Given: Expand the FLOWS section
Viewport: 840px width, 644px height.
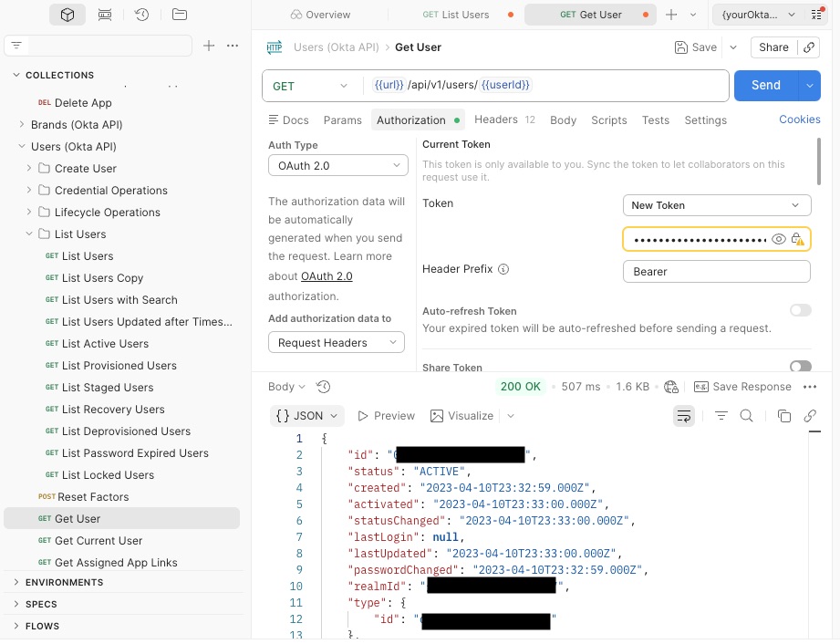Looking at the screenshot, I should (16, 626).
